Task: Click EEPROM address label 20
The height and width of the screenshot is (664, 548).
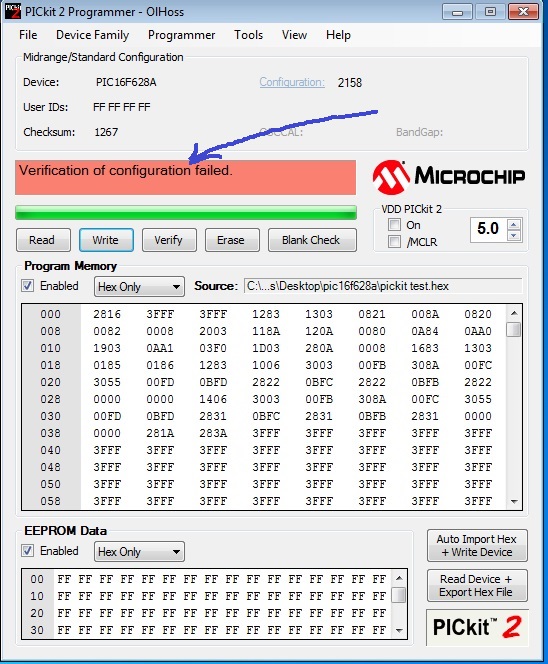Action: click(x=37, y=613)
